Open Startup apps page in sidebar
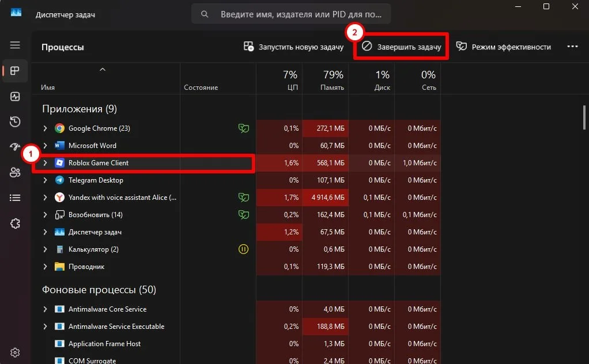The image size is (589, 364). [x=15, y=147]
